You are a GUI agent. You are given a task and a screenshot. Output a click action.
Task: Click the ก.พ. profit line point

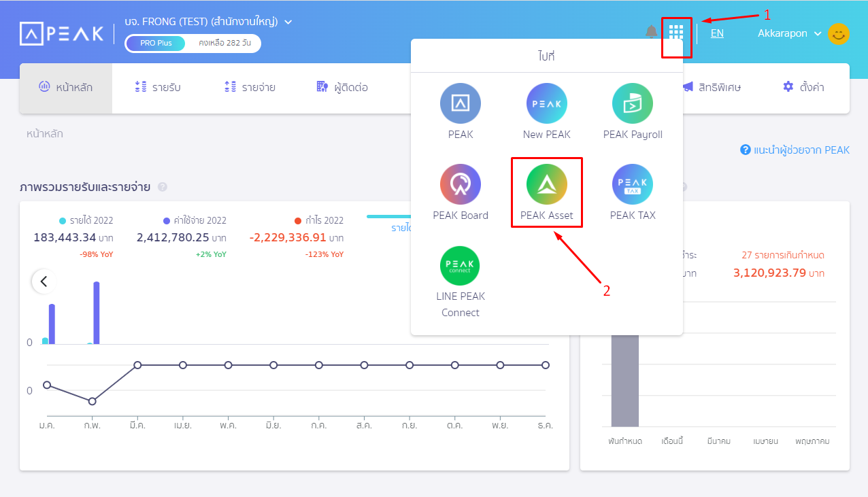(x=93, y=402)
